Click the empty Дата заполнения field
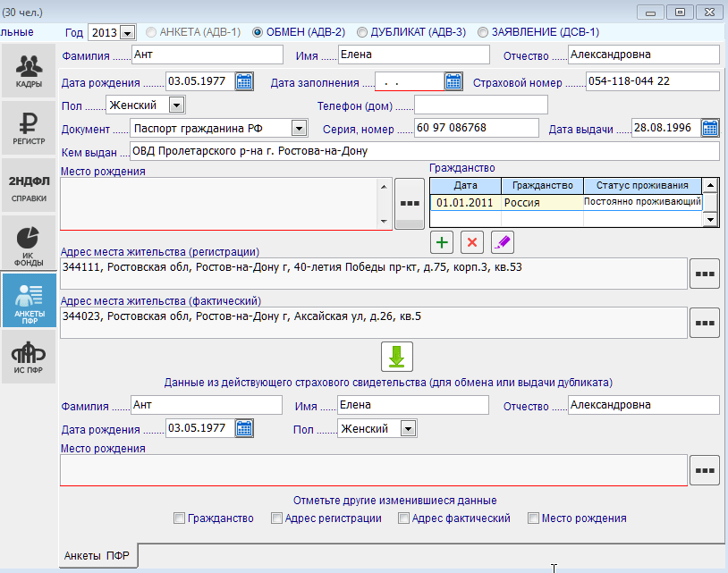The height and width of the screenshot is (573, 728). (x=410, y=81)
